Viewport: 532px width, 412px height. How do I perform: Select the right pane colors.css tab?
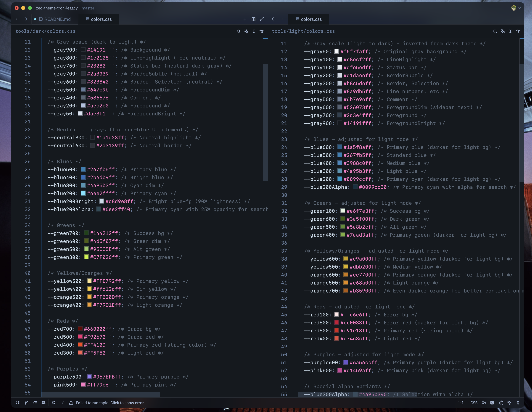309,19
